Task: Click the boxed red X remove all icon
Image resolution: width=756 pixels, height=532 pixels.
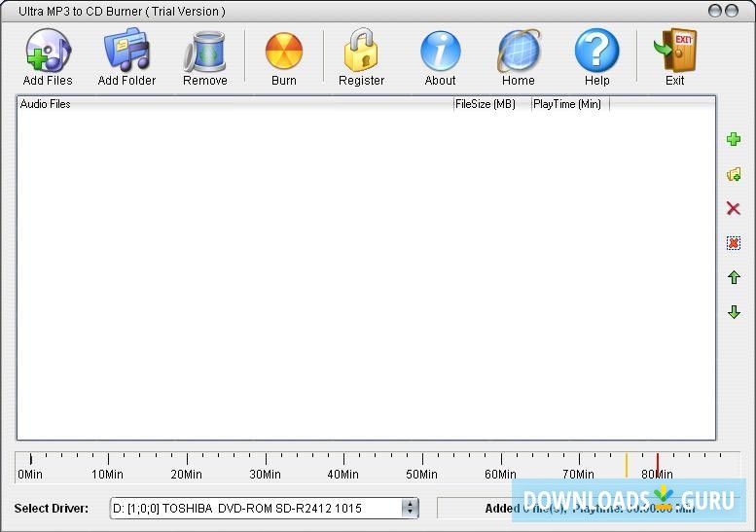Action: 734,243
